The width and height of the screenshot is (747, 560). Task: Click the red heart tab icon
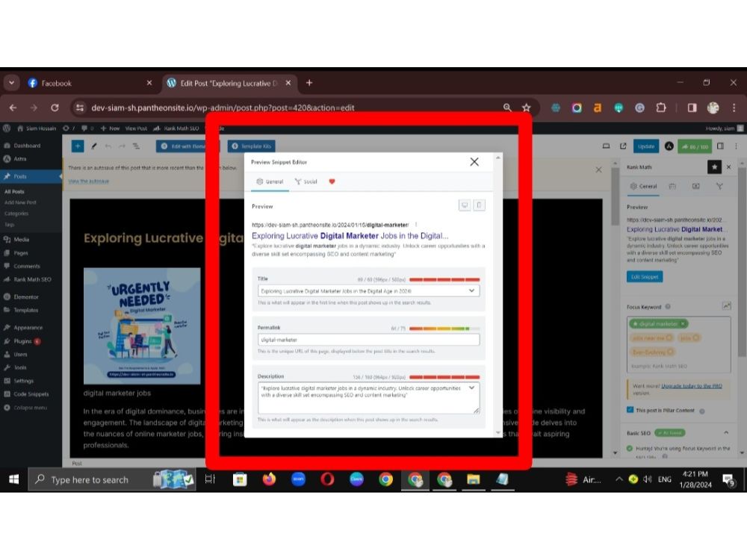[332, 181]
